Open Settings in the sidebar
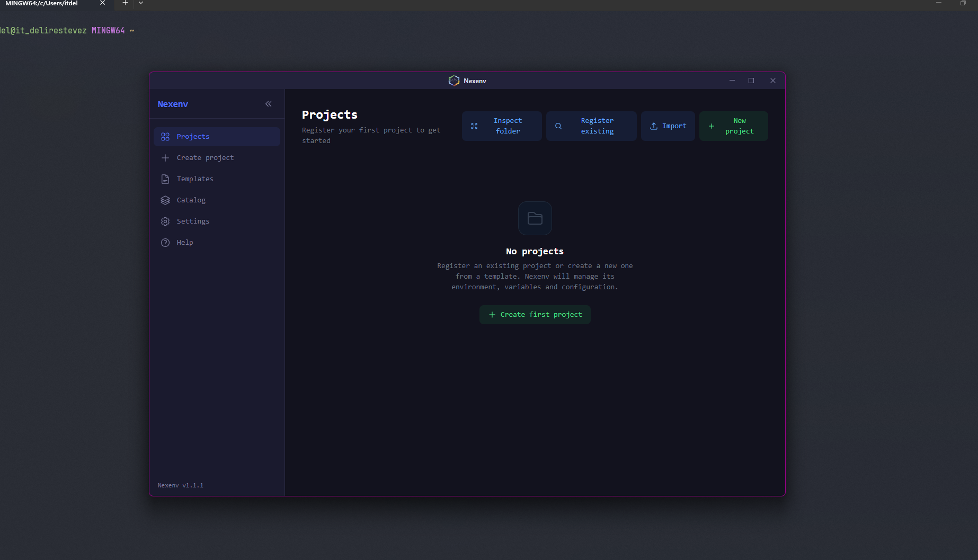The image size is (978, 560). pyautogui.click(x=217, y=221)
